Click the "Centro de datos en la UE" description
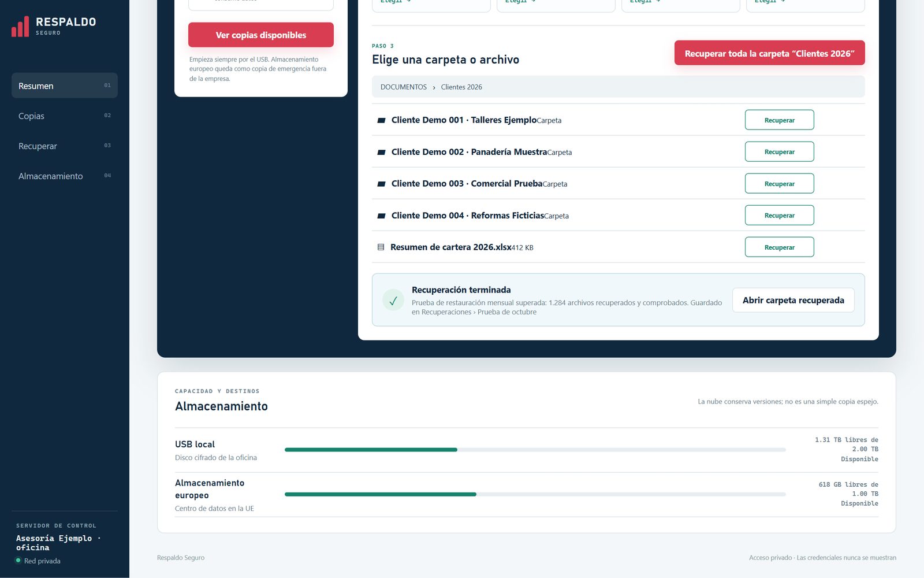Viewport: 924px width, 578px height. pyautogui.click(x=215, y=509)
